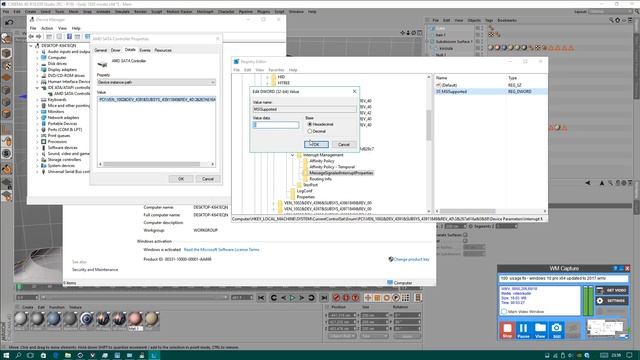Select the tan material sphere
Screen dimensions: 640x360
pyautogui.click(x=151, y=319)
